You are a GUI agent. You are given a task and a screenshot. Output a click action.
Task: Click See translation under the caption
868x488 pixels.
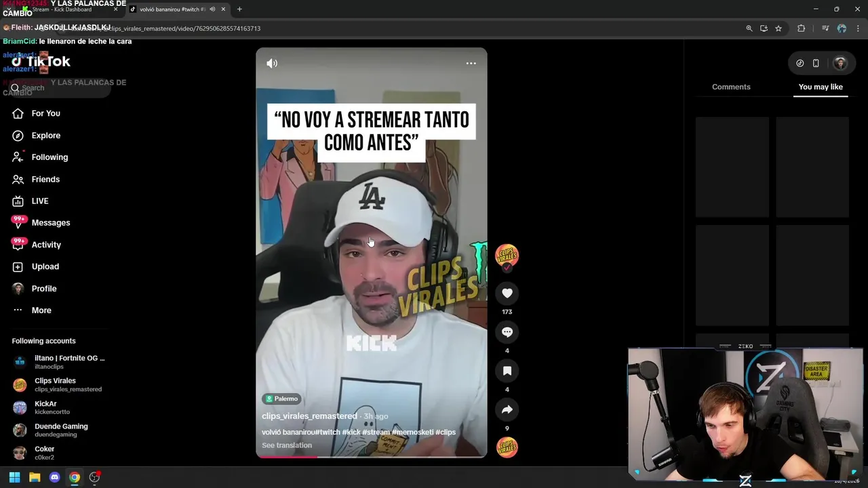click(287, 445)
